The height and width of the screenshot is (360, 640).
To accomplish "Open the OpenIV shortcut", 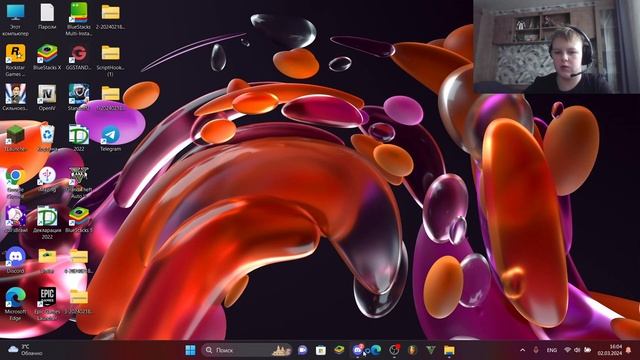I will click(x=47, y=98).
